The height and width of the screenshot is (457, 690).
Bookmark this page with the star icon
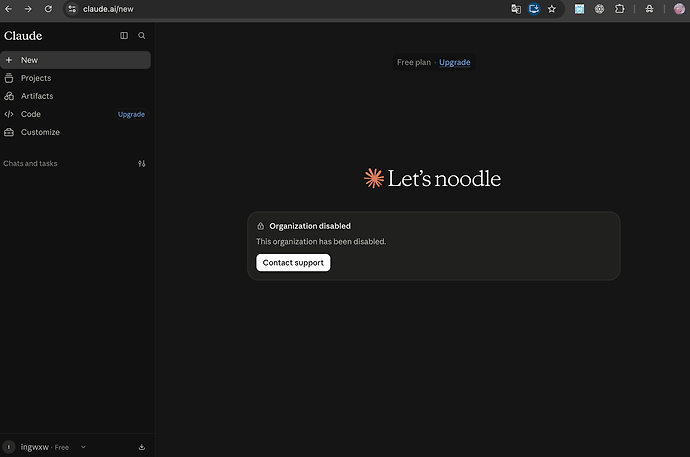point(552,9)
